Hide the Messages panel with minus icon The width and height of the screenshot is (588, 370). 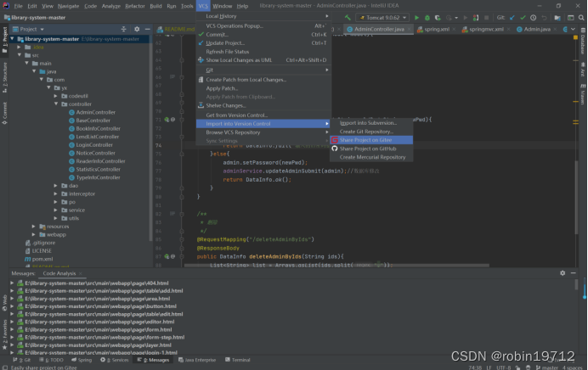coord(574,273)
